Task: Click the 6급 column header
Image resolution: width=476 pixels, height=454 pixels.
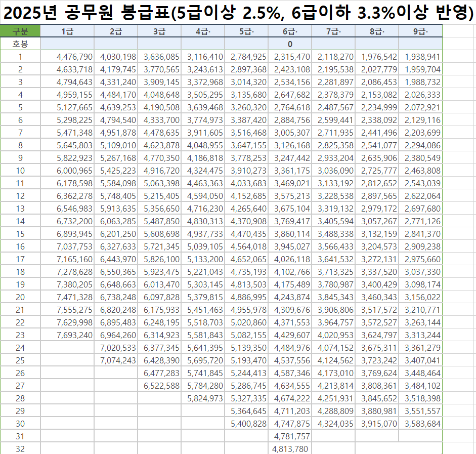Action: [290, 31]
